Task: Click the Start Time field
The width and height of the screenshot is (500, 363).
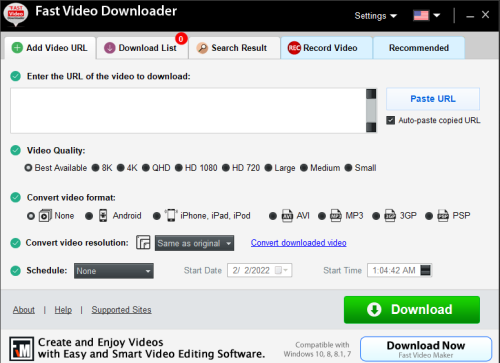Action: tap(399, 270)
